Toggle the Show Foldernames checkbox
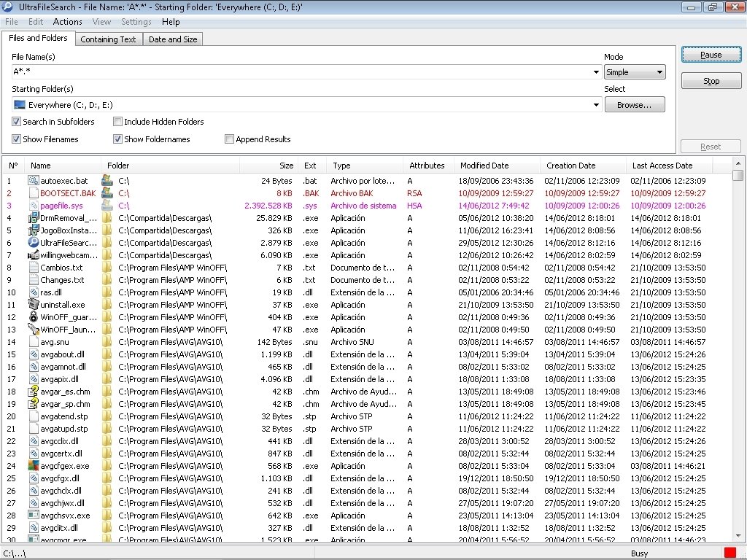Viewport: 747px width, 560px height. (x=117, y=139)
